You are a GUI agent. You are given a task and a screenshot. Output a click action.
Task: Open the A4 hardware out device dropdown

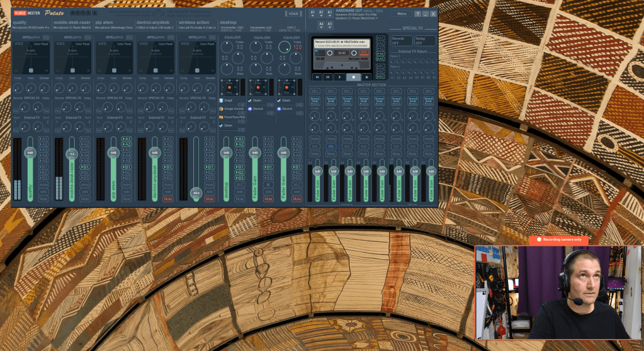pyautogui.click(x=321, y=25)
